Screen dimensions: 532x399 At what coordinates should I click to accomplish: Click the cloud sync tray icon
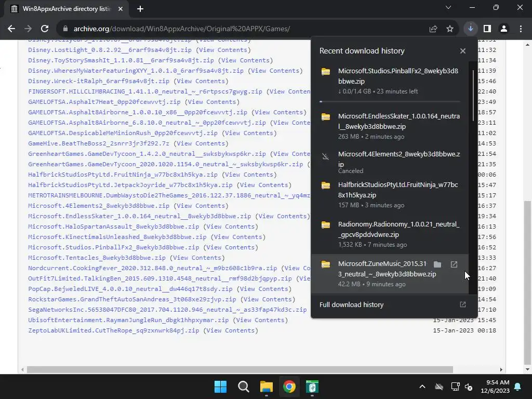[439, 387]
